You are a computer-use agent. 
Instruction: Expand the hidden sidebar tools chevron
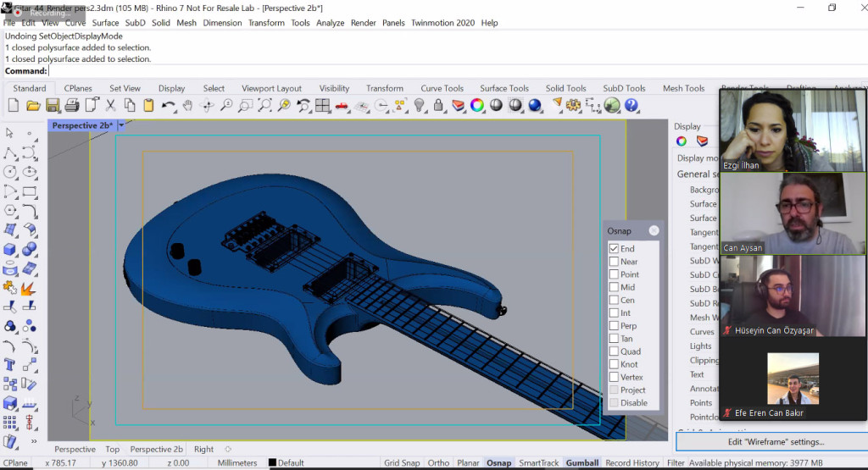(33, 440)
